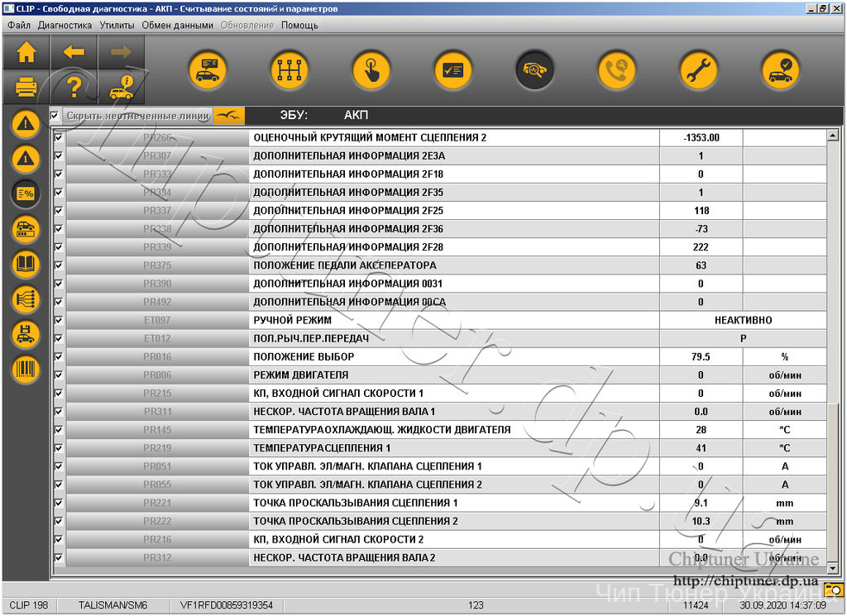Click the barcode icon in sidebar
This screenshot has height=616, width=847.
click(26, 370)
